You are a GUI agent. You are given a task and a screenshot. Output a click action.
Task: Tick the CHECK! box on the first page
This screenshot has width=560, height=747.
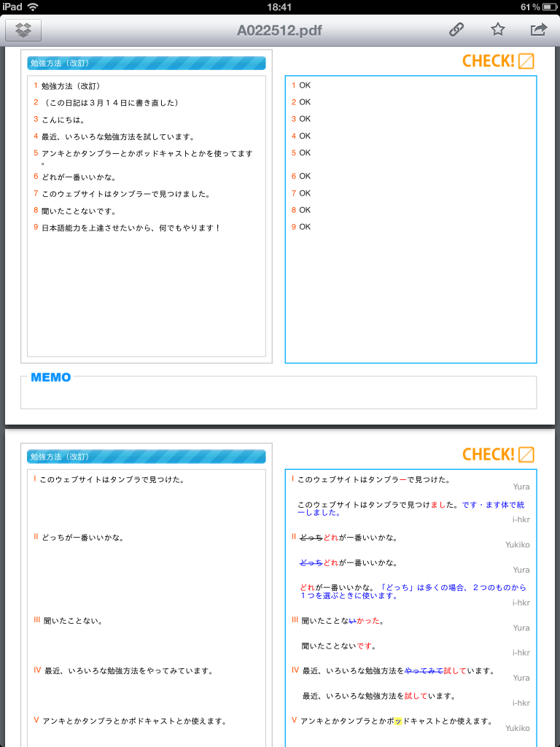pyautogui.click(x=526, y=61)
